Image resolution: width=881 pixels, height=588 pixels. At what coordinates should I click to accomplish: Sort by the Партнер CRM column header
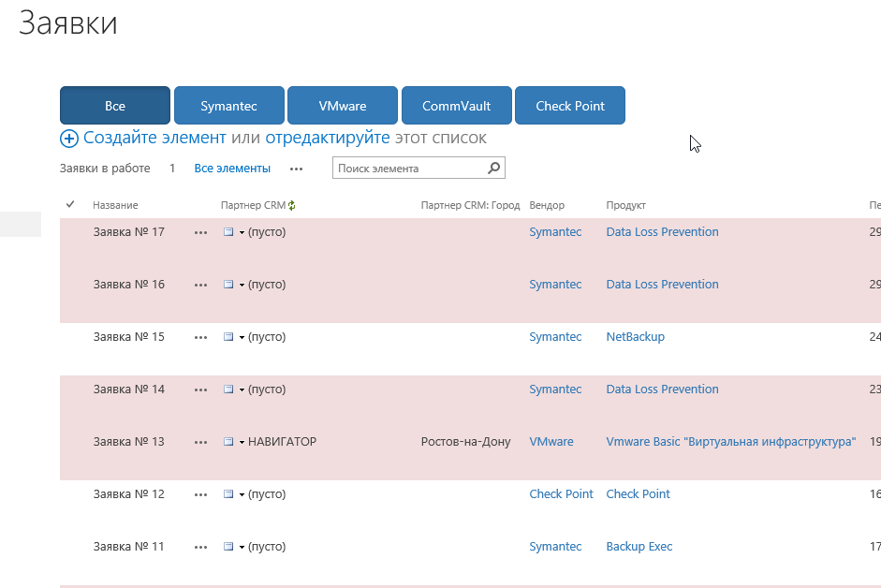coord(253,205)
